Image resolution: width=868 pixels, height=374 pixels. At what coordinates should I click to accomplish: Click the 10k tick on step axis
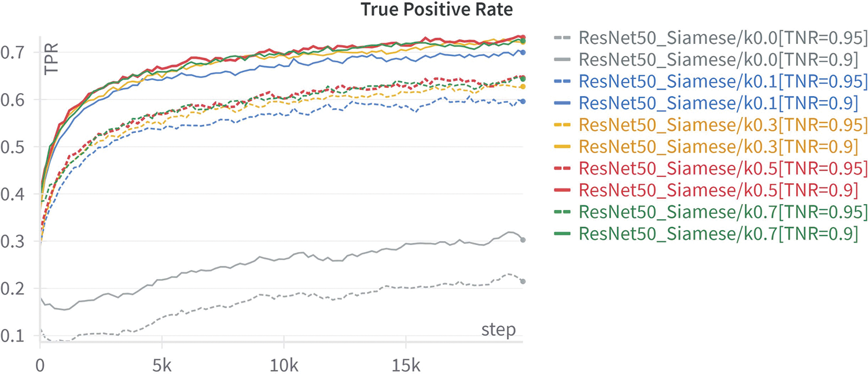[284, 366]
